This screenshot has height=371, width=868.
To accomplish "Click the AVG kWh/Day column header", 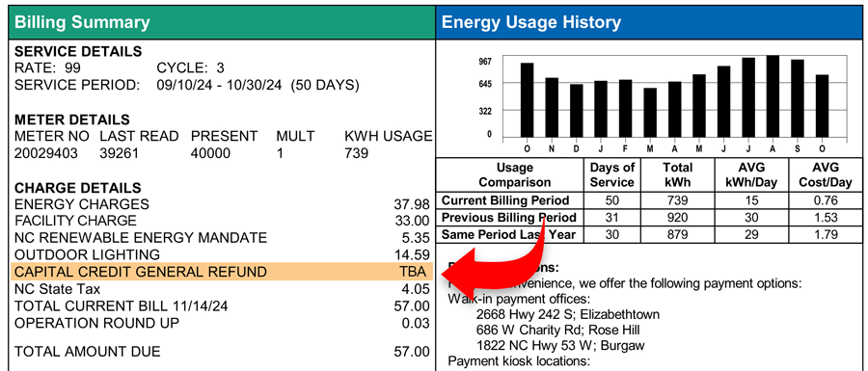I will tap(751, 174).
